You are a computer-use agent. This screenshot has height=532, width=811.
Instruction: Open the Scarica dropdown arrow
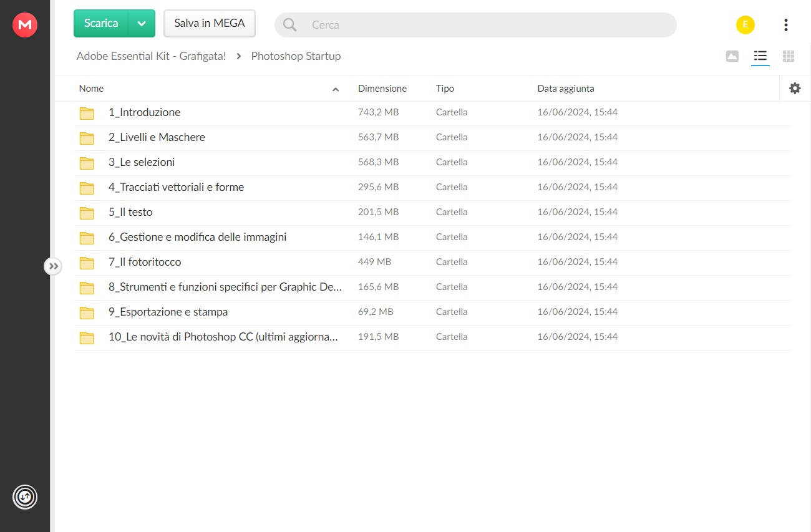click(142, 24)
